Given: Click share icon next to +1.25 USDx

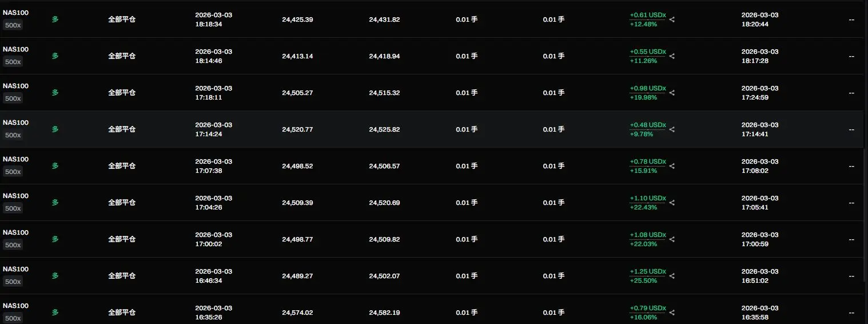Looking at the screenshot, I should 672,276.
